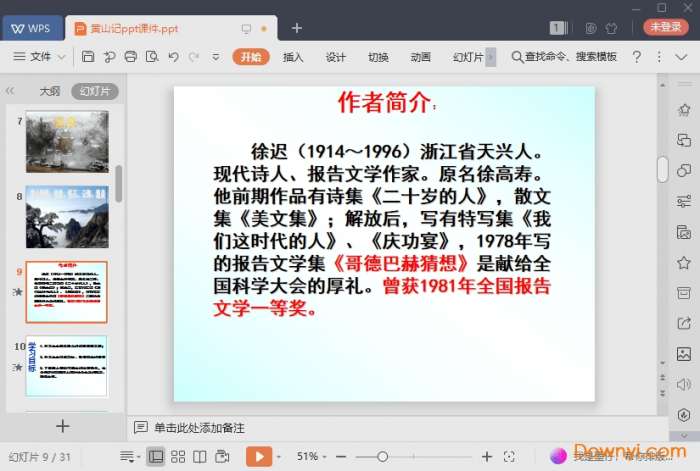Click the animation star beside slide 10

17,367
